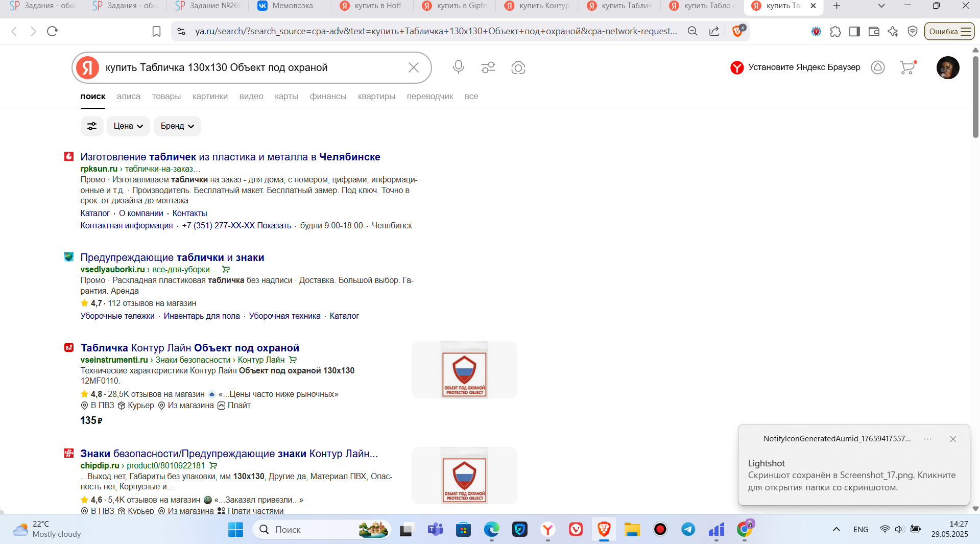Click the zoom magnifier icon in address bar
The width and height of the screenshot is (980, 544).
[692, 31]
